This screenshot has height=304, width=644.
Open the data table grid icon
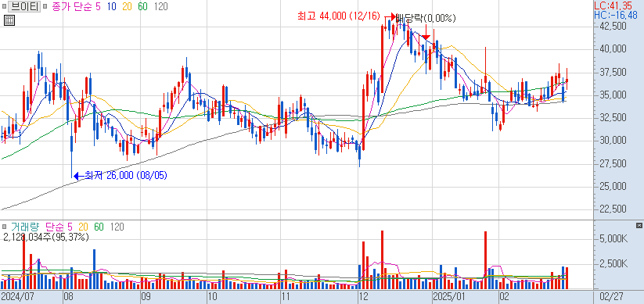(x=9, y=20)
